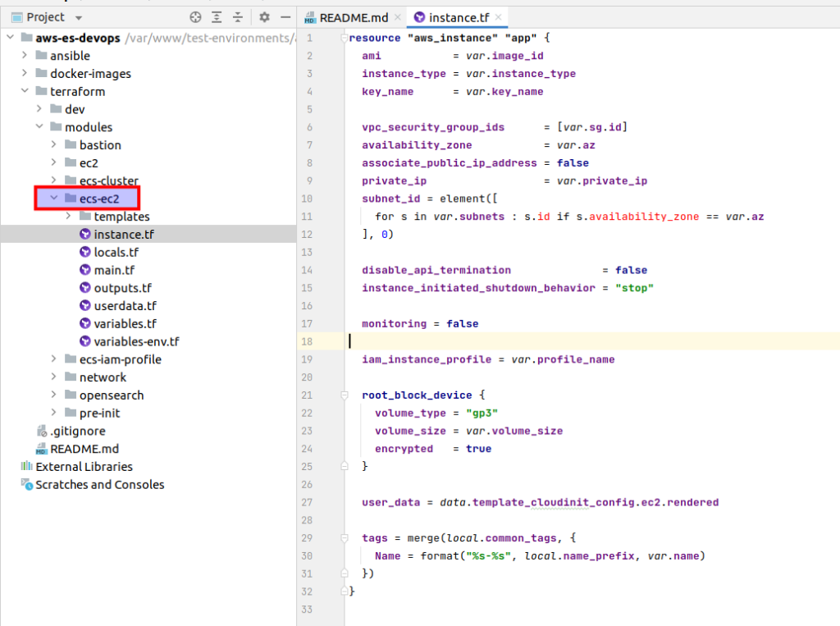This screenshot has height=626, width=840.
Task: Switch to the README.md tab
Action: [x=353, y=16]
